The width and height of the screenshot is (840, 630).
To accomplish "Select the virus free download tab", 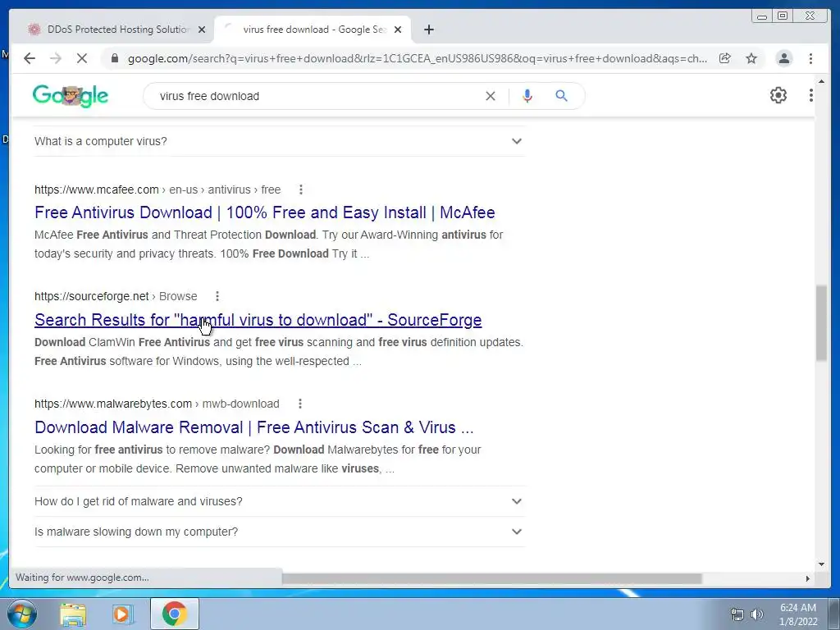I will (313, 30).
